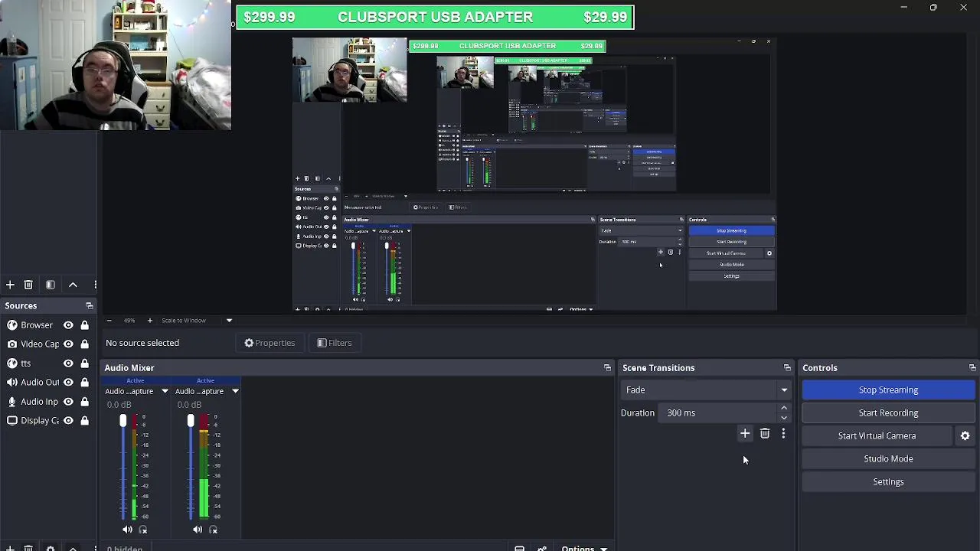This screenshot has height=551, width=980.
Task: Click the Browser source globe icon
Action: (x=12, y=325)
